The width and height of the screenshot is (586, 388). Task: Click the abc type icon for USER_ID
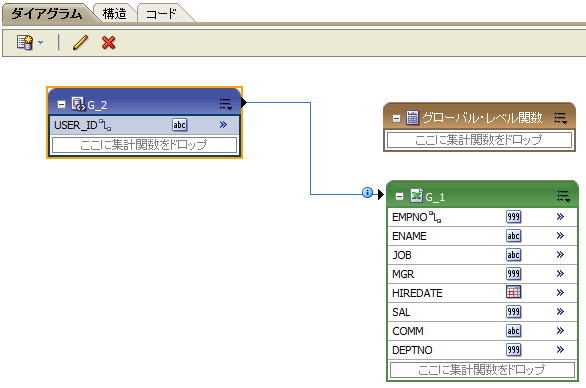179,125
